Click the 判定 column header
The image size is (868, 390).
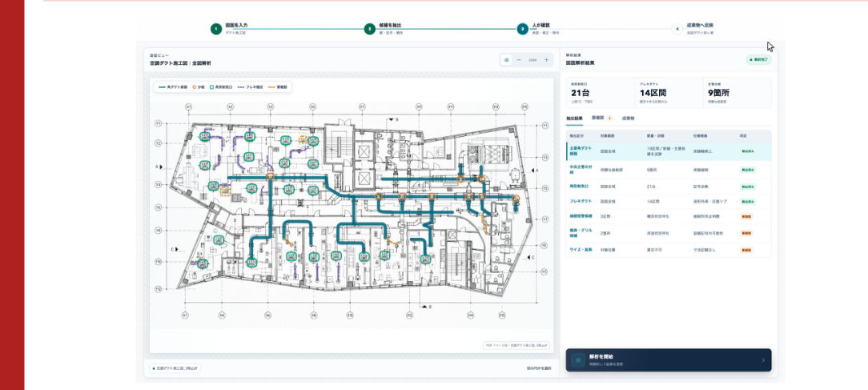click(743, 135)
